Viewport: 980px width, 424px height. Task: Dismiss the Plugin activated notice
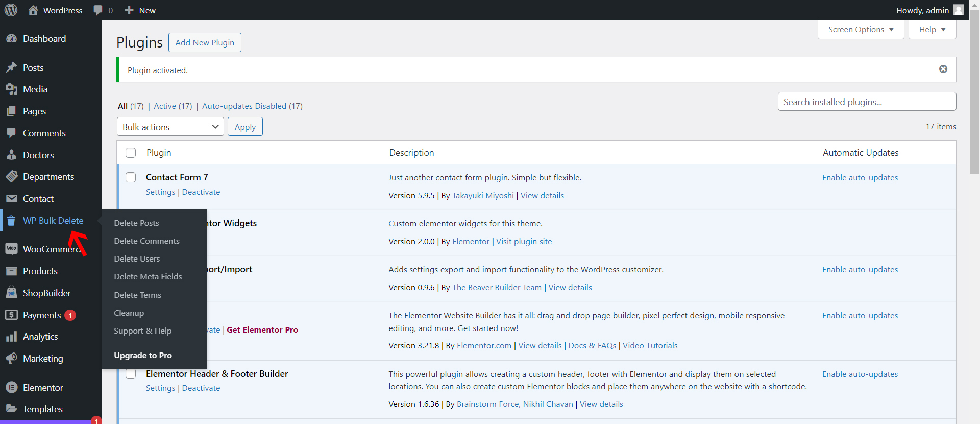coord(943,69)
